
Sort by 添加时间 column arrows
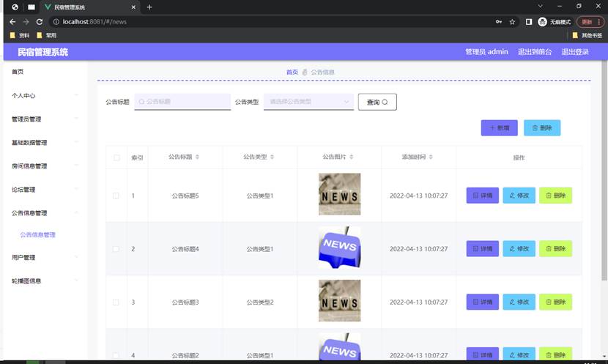pyautogui.click(x=431, y=157)
